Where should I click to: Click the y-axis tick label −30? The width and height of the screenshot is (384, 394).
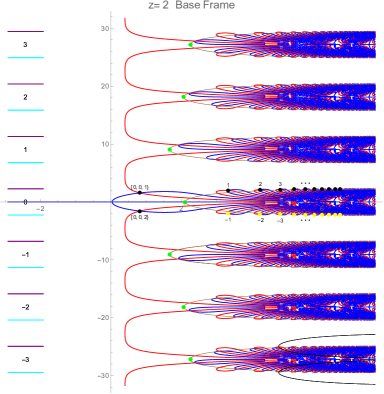(104, 376)
